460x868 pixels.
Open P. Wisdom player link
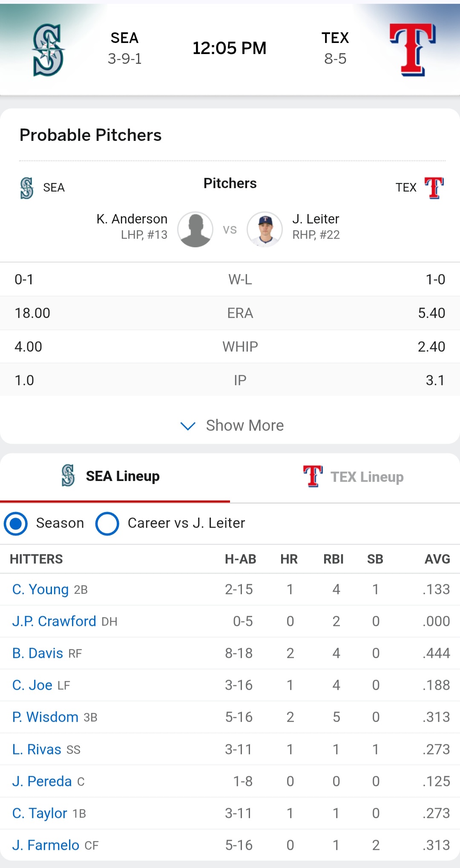click(45, 717)
